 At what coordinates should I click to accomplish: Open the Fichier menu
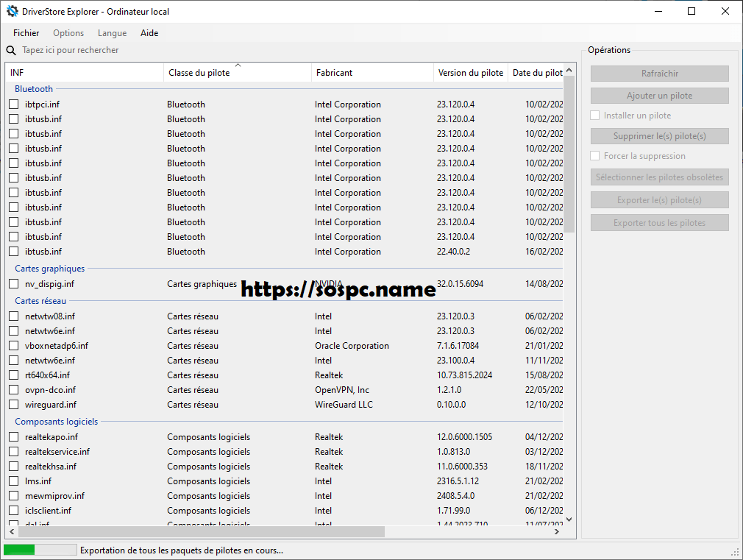click(26, 33)
